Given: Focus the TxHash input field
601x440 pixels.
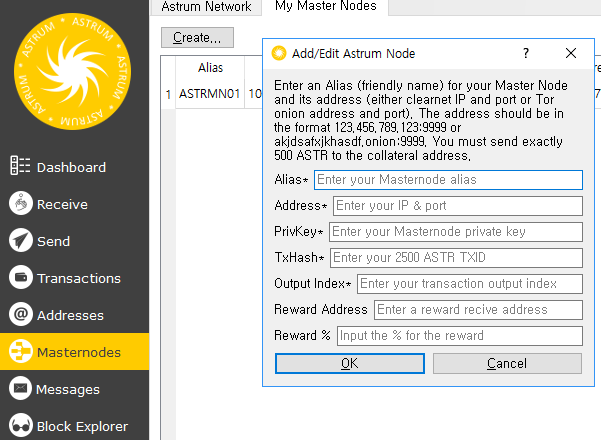Looking at the screenshot, I should coord(456,258).
